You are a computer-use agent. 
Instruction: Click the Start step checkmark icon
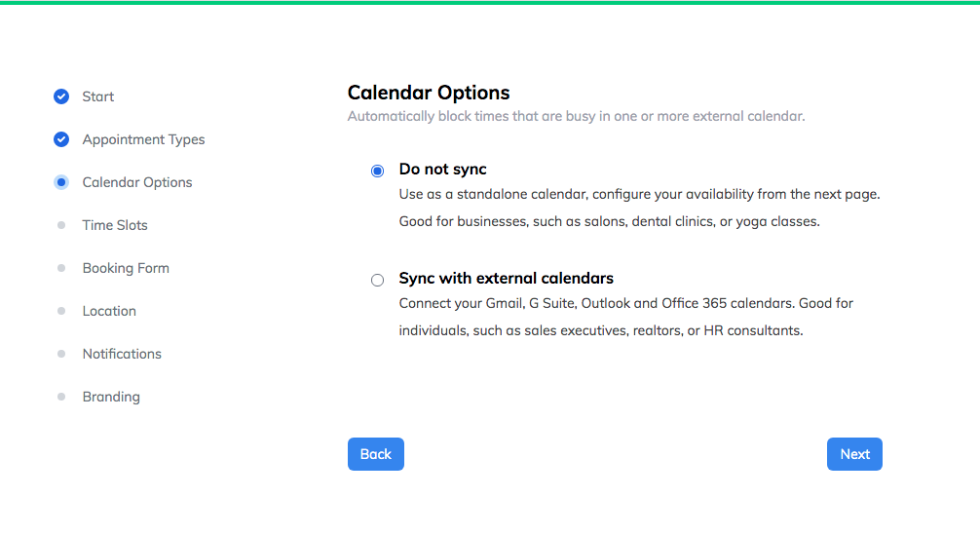tap(61, 96)
